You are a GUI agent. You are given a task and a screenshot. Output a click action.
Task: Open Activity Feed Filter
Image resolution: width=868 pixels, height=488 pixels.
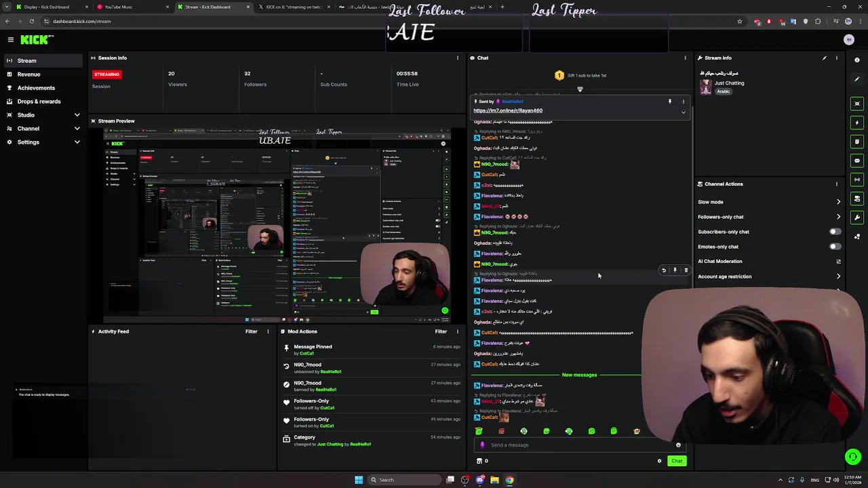[251, 331]
